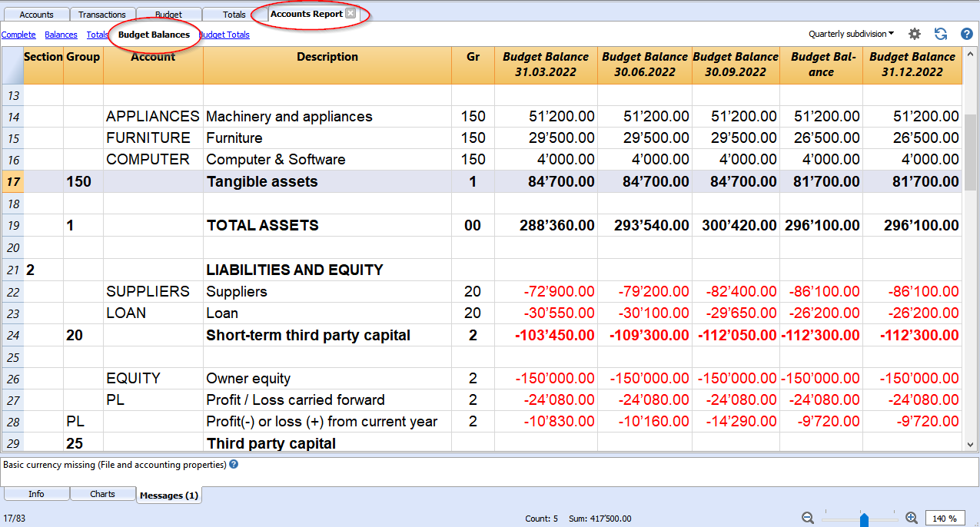Select row number 24 header
This screenshot has width=980, height=527.
coord(12,336)
